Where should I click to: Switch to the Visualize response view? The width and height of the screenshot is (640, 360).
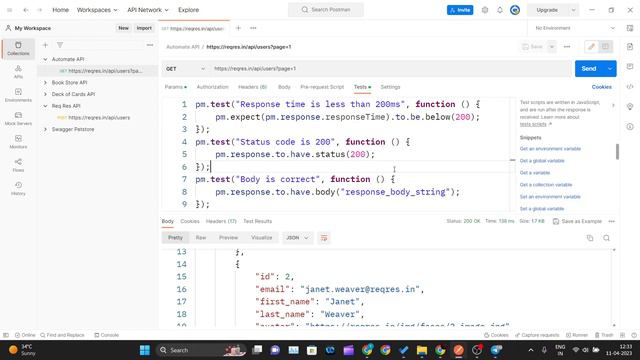[262, 238]
